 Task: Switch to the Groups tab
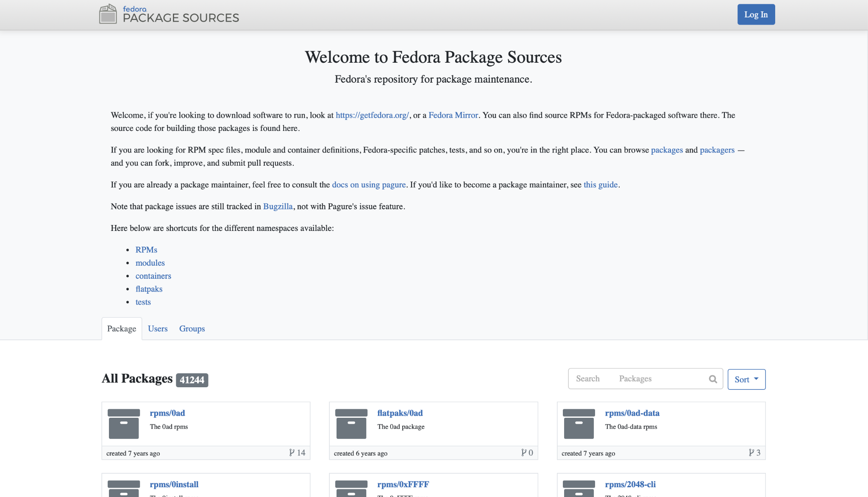coord(192,329)
